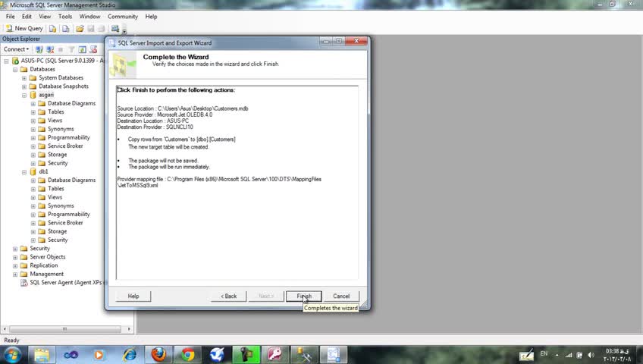Open the Edit menu

[x=27, y=17]
